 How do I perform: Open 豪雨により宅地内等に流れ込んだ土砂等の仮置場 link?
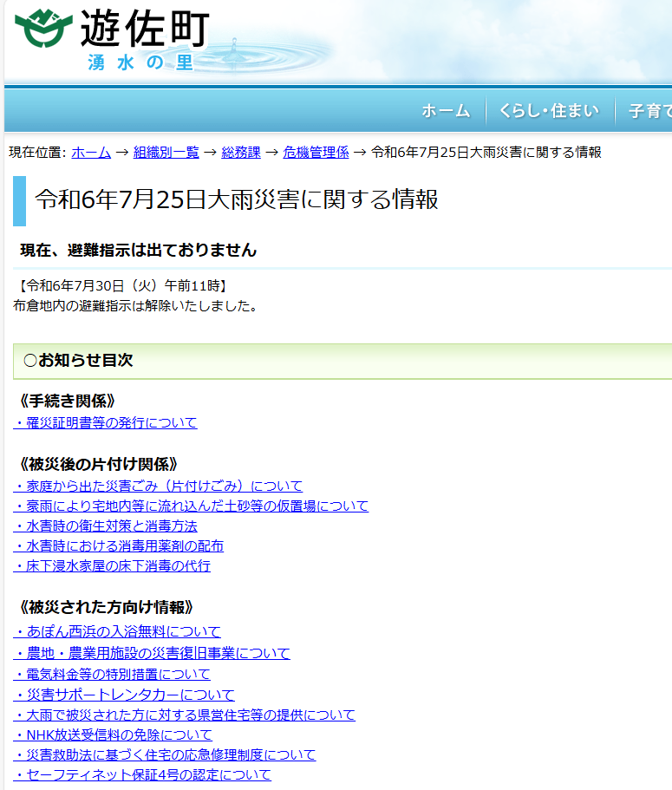point(191,506)
